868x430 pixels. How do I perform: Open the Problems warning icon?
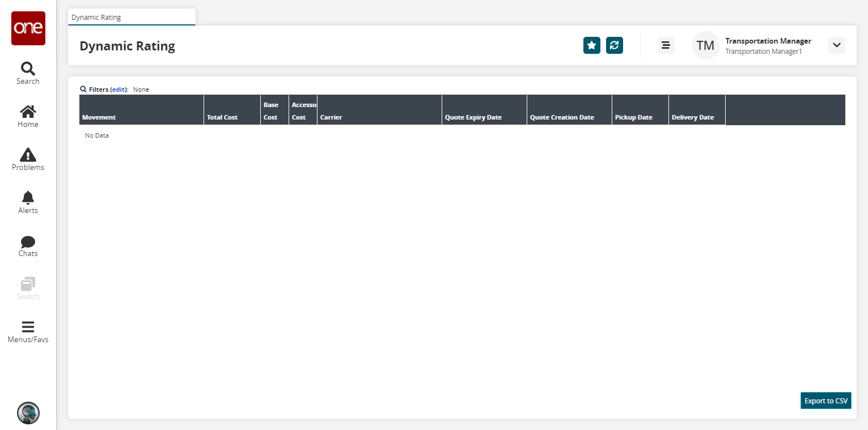point(28,155)
